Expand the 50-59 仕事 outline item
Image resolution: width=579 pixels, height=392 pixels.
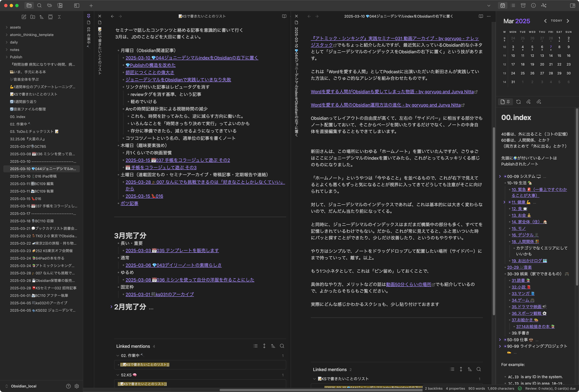pyautogui.click(x=500, y=340)
